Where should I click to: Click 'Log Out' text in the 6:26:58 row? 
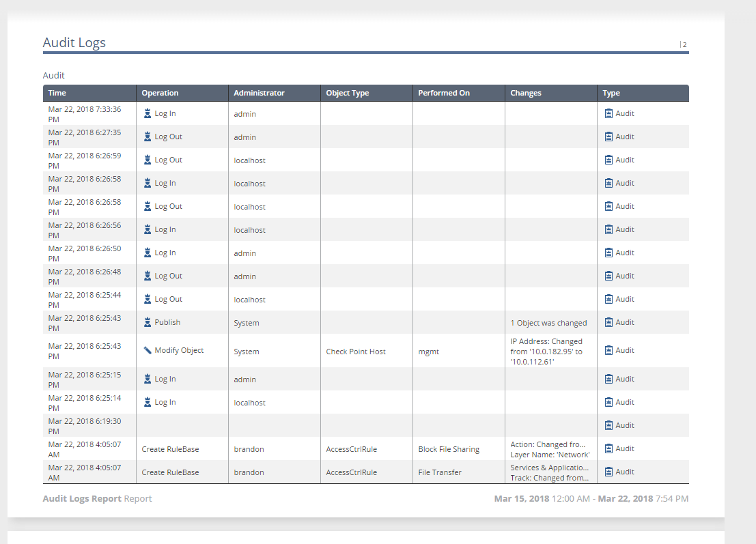click(x=168, y=206)
